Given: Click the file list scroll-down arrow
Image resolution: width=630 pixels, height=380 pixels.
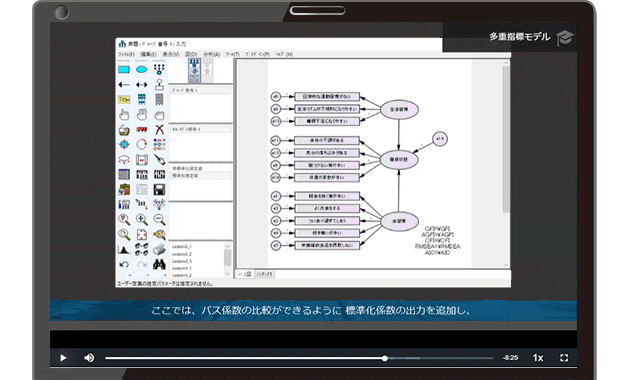Looking at the screenshot, I should (x=227, y=274).
